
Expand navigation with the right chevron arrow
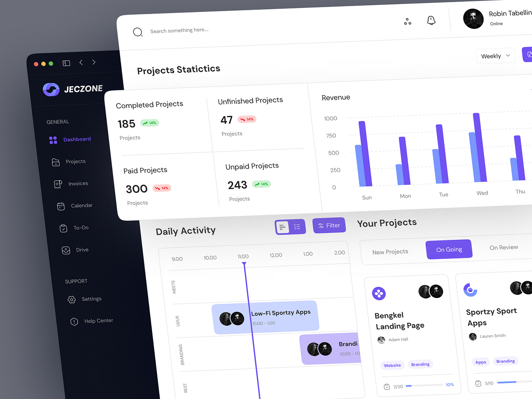click(x=94, y=63)
